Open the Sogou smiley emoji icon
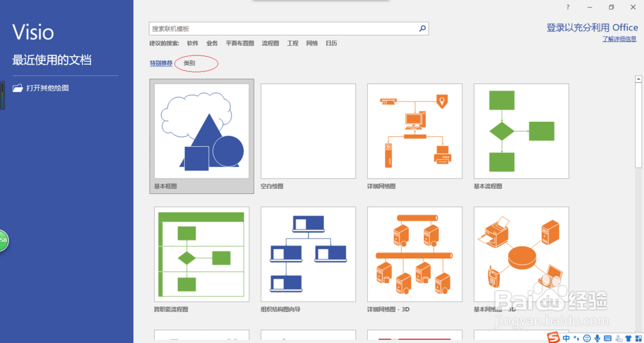Image resolution: width=644 pixels, height=343 pixels. (x=587, y=338)
